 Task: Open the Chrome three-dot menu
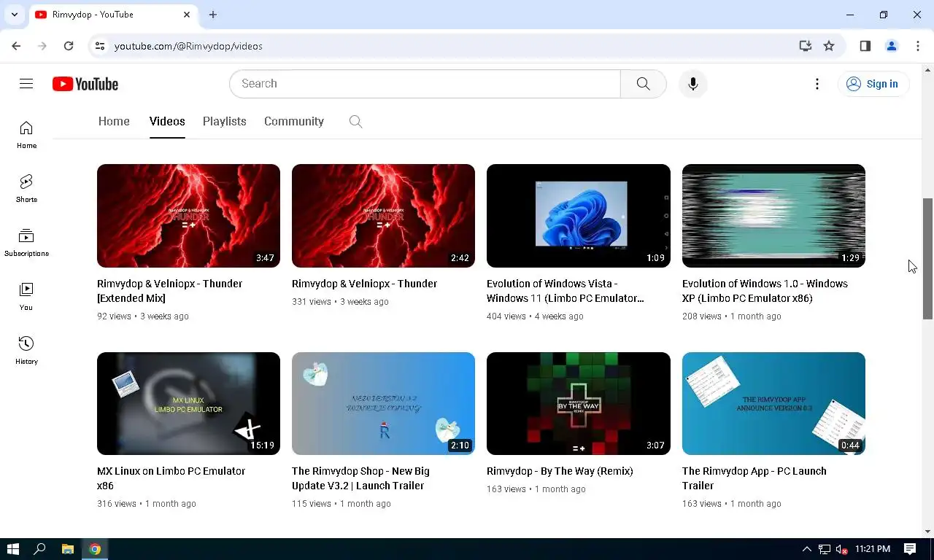pos(918,46)
